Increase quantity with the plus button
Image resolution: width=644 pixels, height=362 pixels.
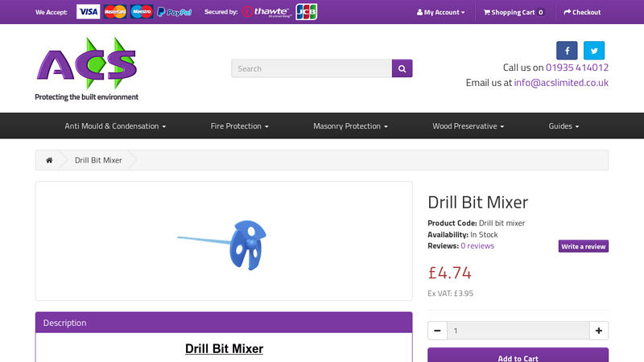pos(599,331)
